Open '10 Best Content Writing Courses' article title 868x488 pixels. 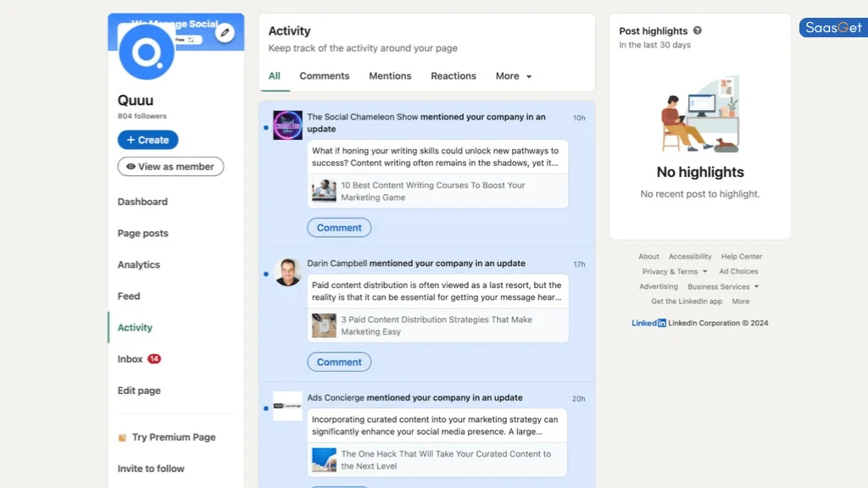[x=433, y=191]
